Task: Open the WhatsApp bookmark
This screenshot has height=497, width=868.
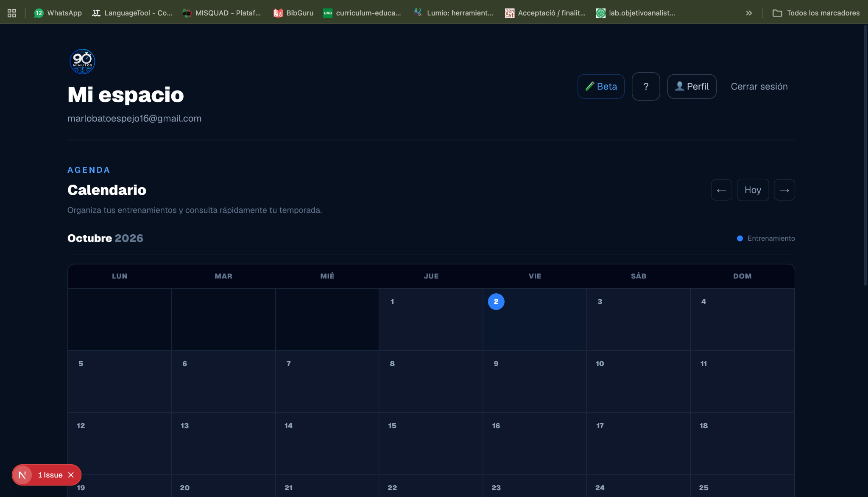Action: coord(58,13)
